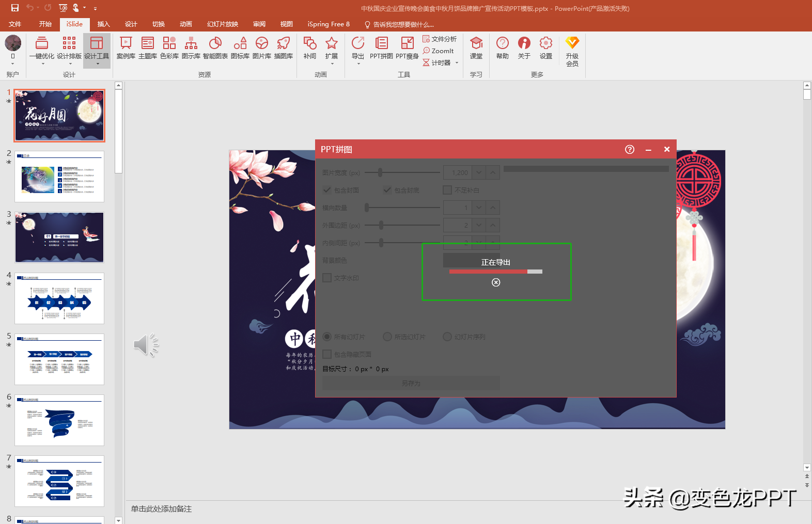Click 告诉我您想要做什么 search box
The height and width of the screenshot is (524, 812).
click(x=399, y=24)
